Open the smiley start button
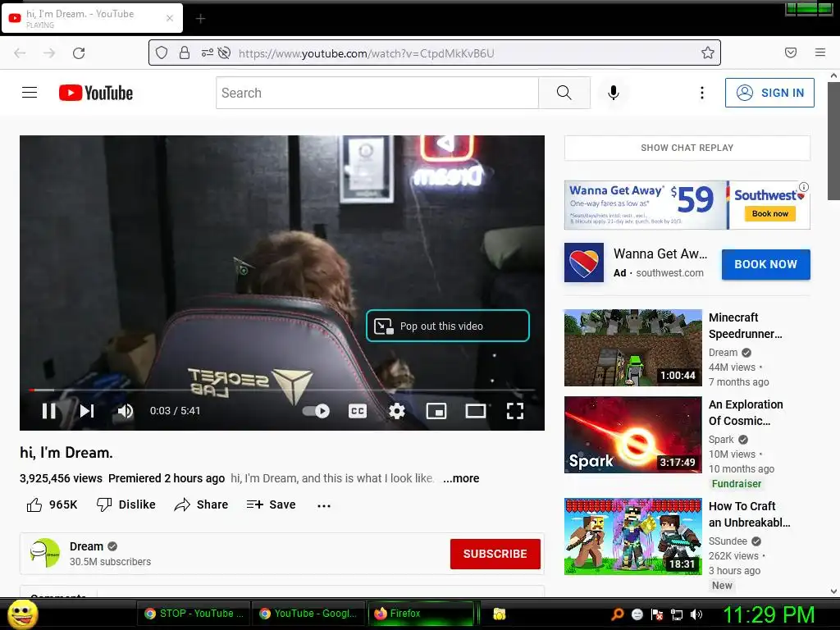The height and width of the screenshot is (630, 840). click(23, 614)
